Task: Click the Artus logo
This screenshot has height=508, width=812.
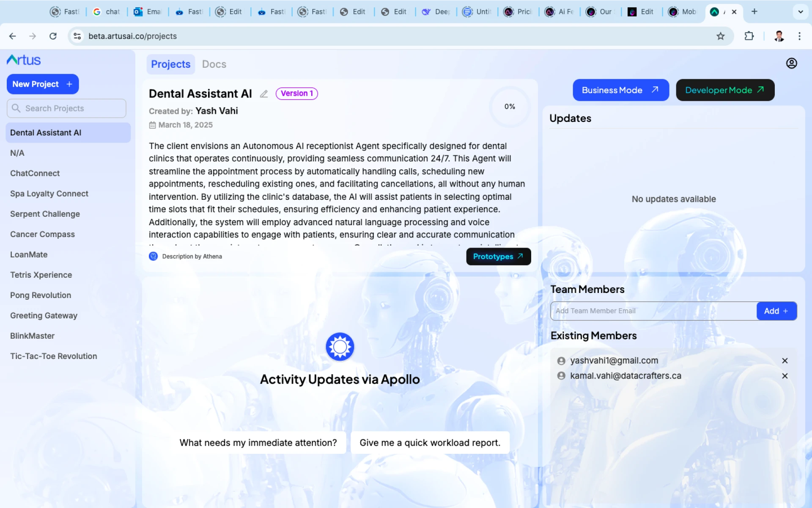Action: click(x=24, y=60)
